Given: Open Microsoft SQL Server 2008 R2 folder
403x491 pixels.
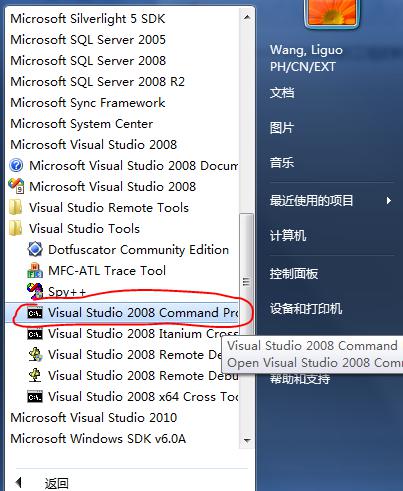Looking at the screenshot, I should (98, 82).
